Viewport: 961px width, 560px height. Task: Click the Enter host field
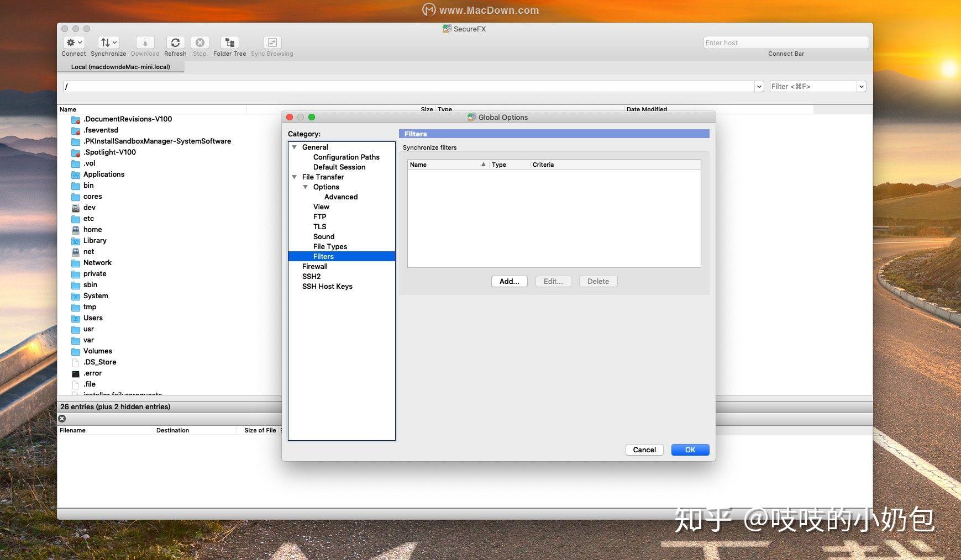[x=786, y=43]
